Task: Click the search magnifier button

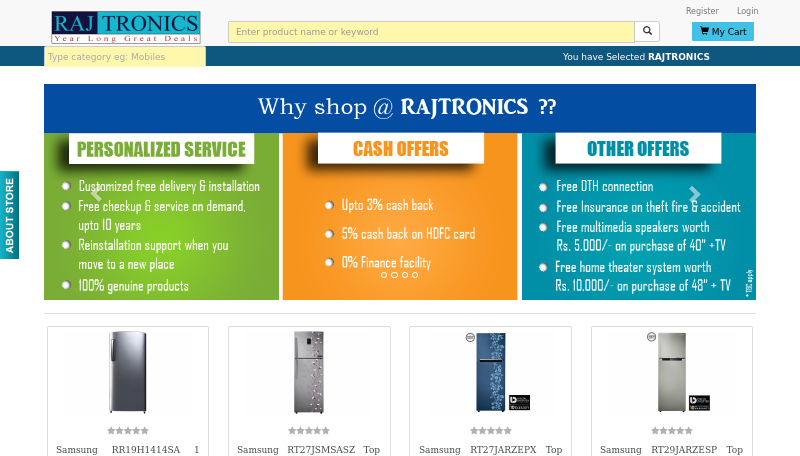Action: 647,32
